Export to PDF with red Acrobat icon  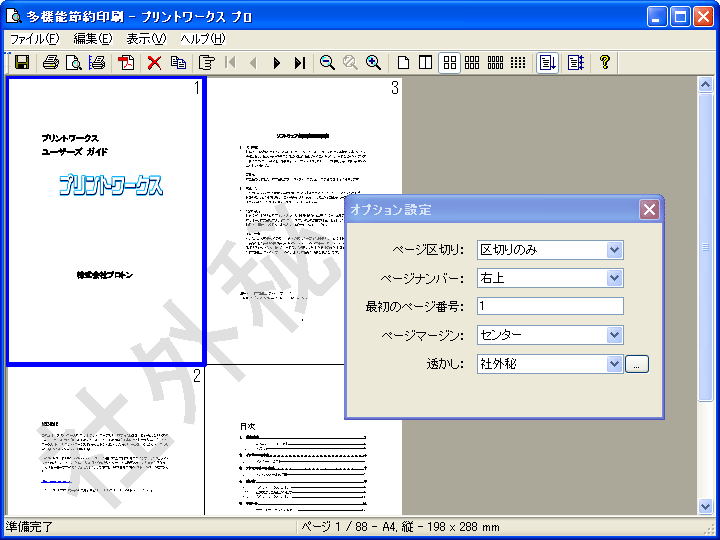click(126, 62)
